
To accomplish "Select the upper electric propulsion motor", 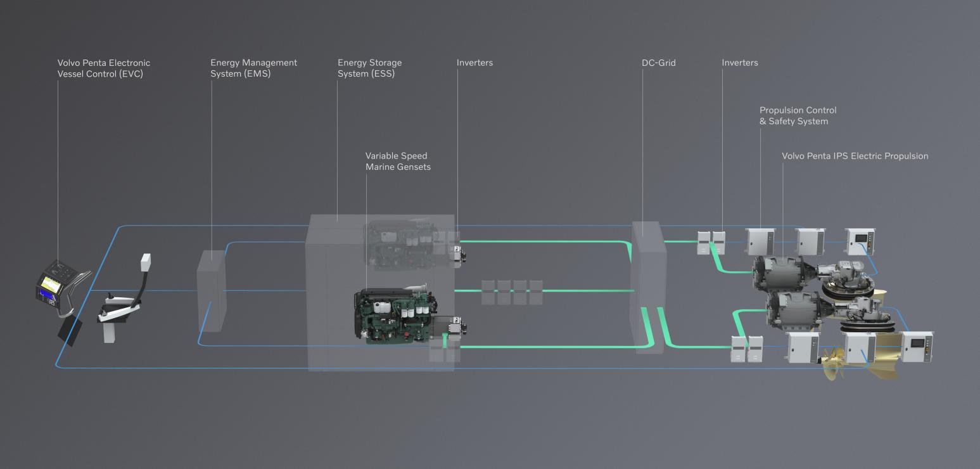I will coord(784,273).
